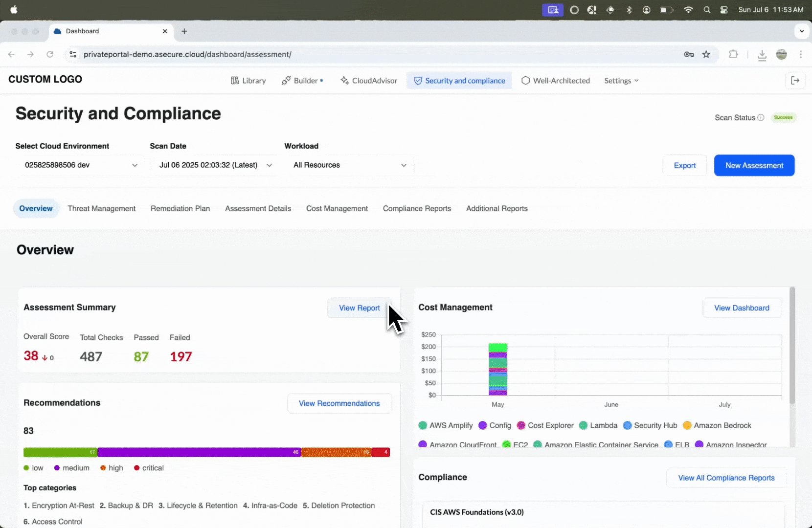
Task: Click the sign-out icon top right
Action: pos(795,80)
